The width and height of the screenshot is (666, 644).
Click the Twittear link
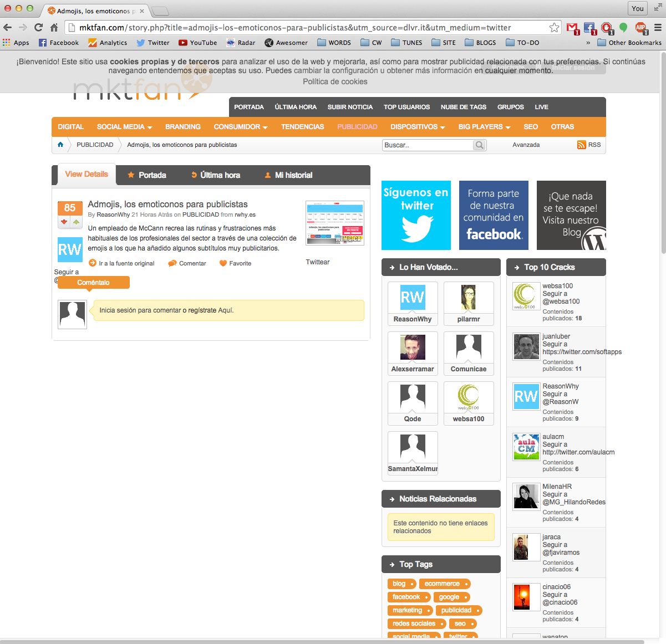(318, 262)
